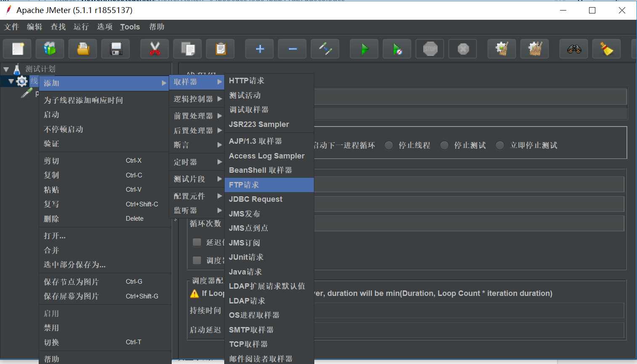This screenshot has width=637, height=364.
Task: Click the 循环次数 input field
Action: point(469,224)
